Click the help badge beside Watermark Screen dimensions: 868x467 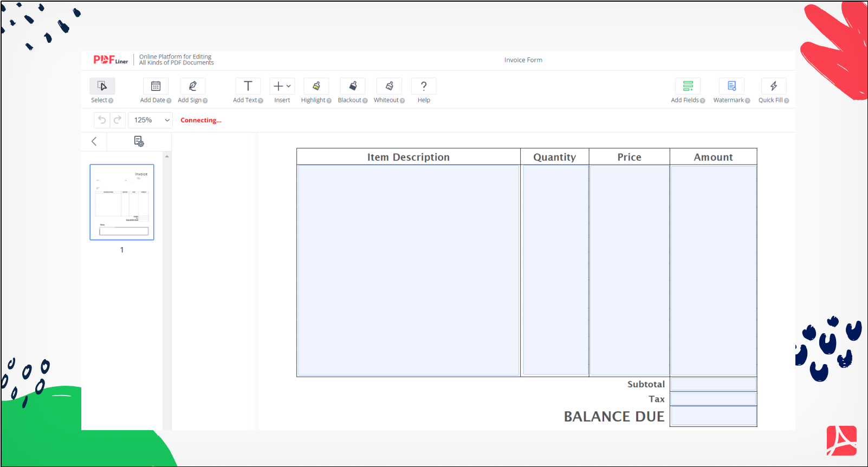point(748,101)
